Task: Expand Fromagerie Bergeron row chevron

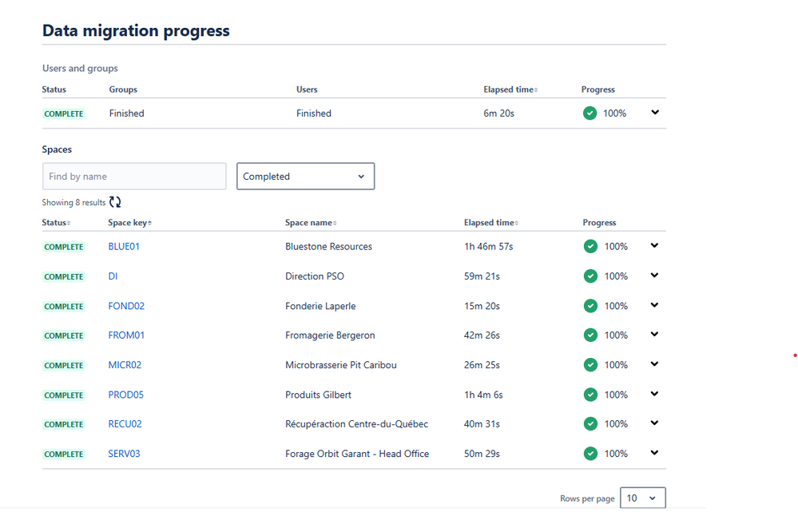Action: 654,335
